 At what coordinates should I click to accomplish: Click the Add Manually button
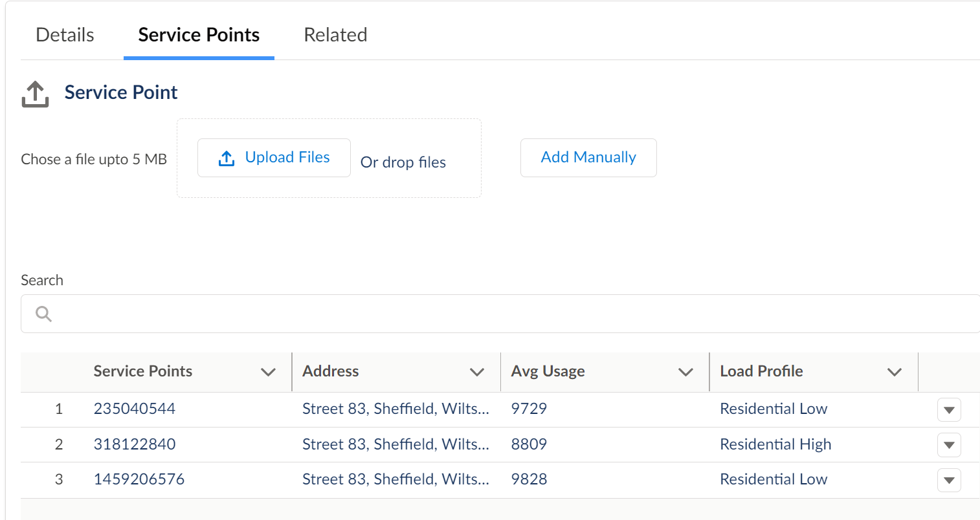click(588, 158)
